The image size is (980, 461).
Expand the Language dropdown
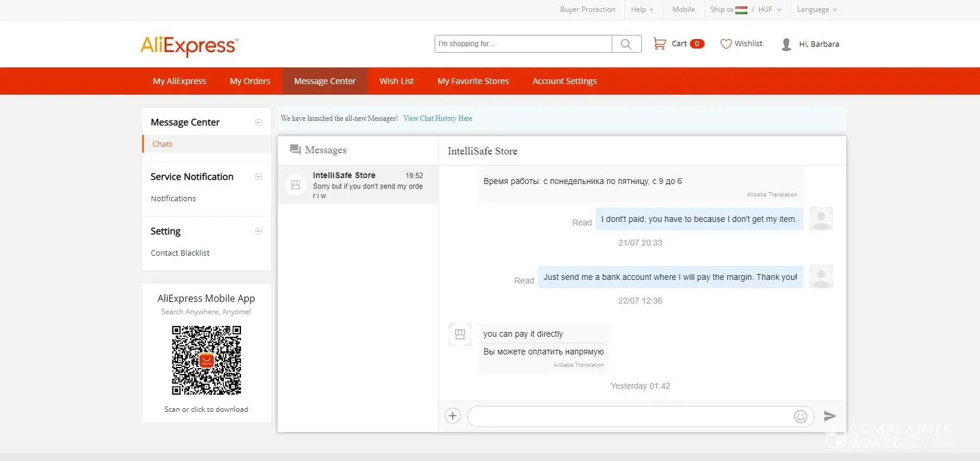pyautogui.click(x=817, y=9)
